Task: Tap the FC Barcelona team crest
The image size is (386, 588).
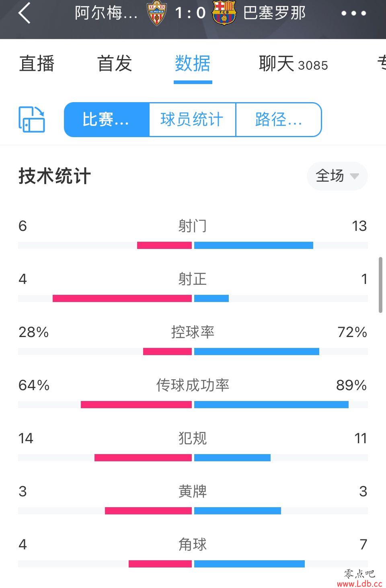Action: coord(224,13)
